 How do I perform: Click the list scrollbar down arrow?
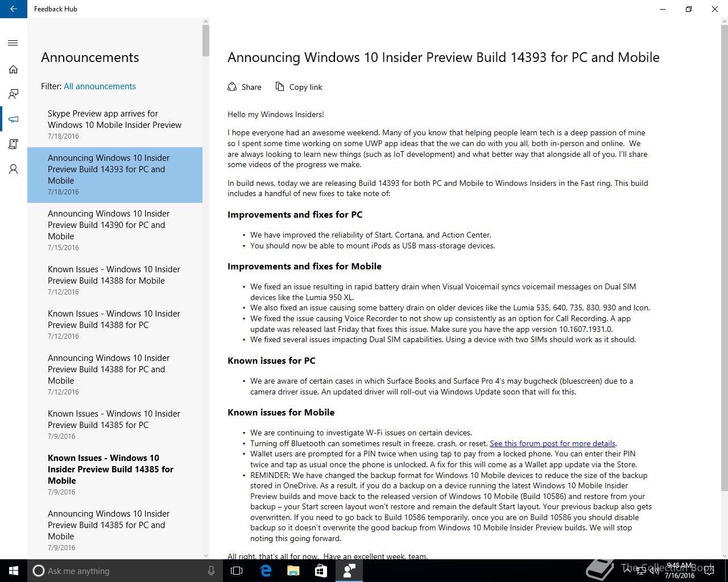[206, 555]
